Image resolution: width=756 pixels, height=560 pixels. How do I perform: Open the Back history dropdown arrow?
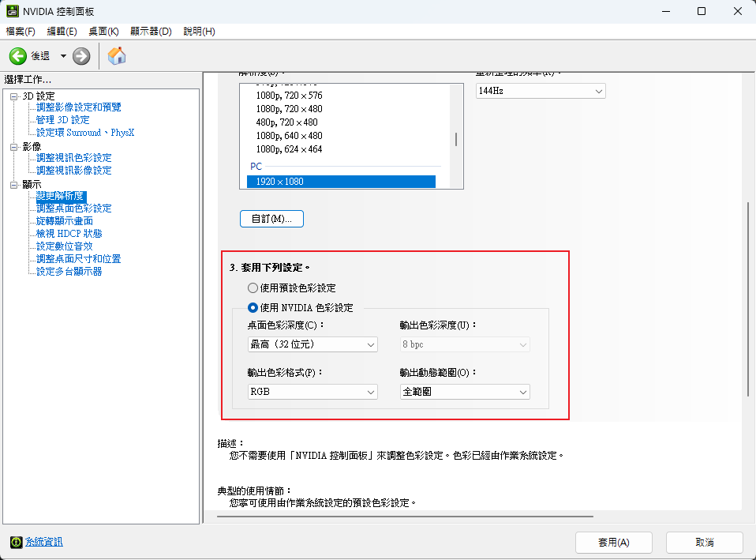click(63, 56)
